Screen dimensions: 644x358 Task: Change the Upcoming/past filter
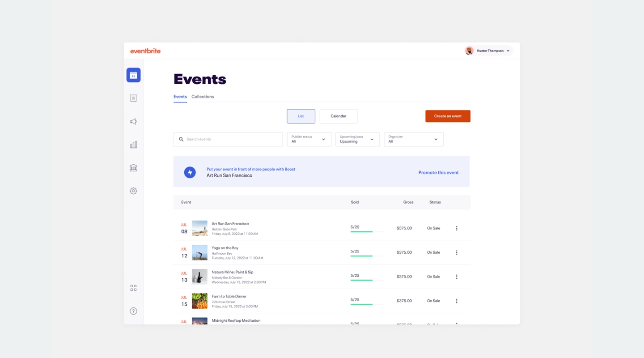(357, 139)
